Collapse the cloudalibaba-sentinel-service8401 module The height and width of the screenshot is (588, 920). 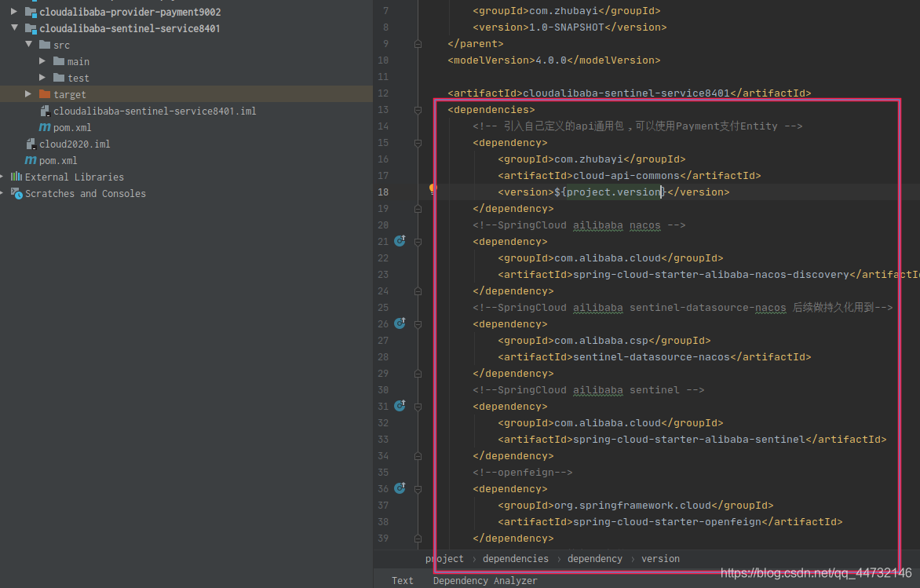coord(14,27)
